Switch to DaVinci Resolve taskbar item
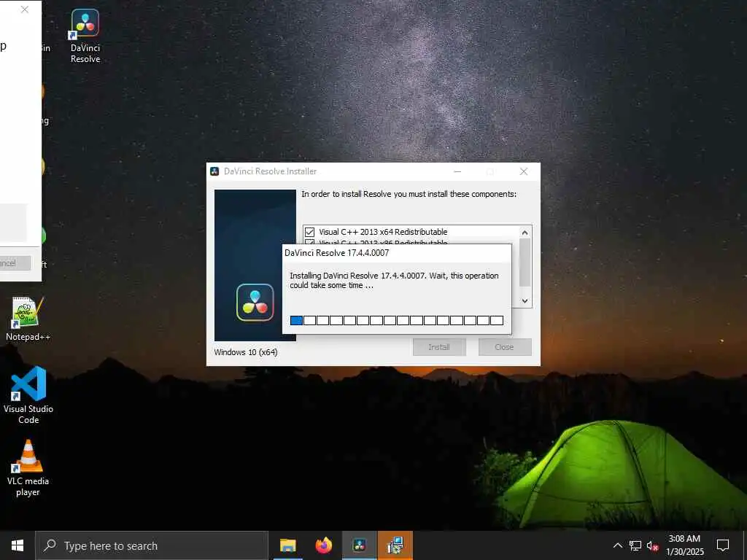Screen dimensions: 747x560 pyautogui.click(x=360, y=545)
